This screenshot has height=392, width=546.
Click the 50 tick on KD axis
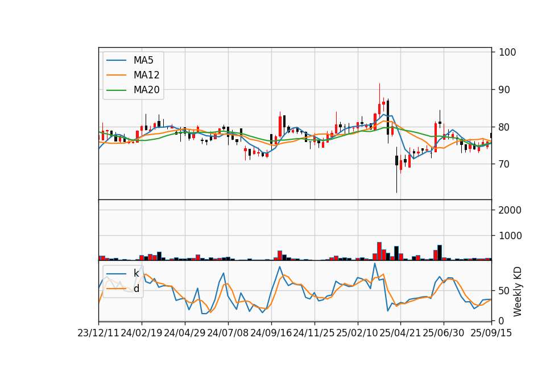[x=504, y=291]
